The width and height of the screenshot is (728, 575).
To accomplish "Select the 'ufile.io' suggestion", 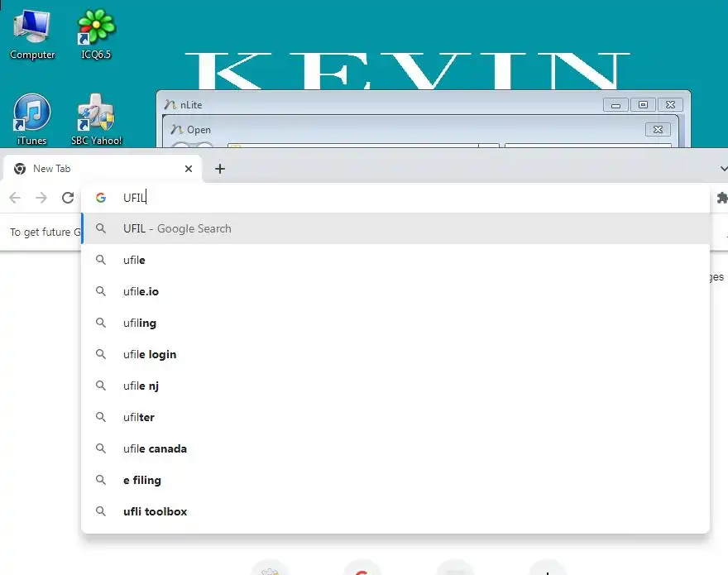I will (x=395, y=292).
